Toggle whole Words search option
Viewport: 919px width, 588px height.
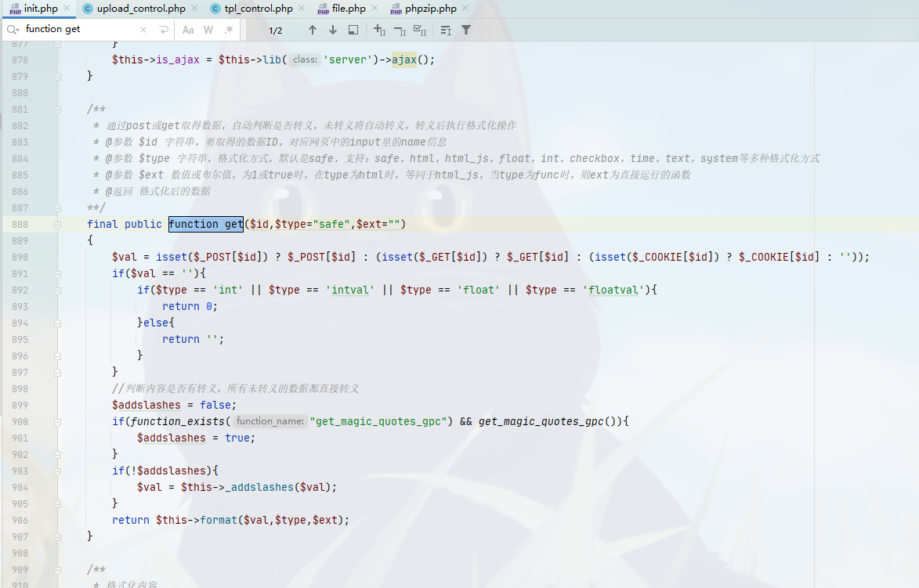tap(208, 30)
